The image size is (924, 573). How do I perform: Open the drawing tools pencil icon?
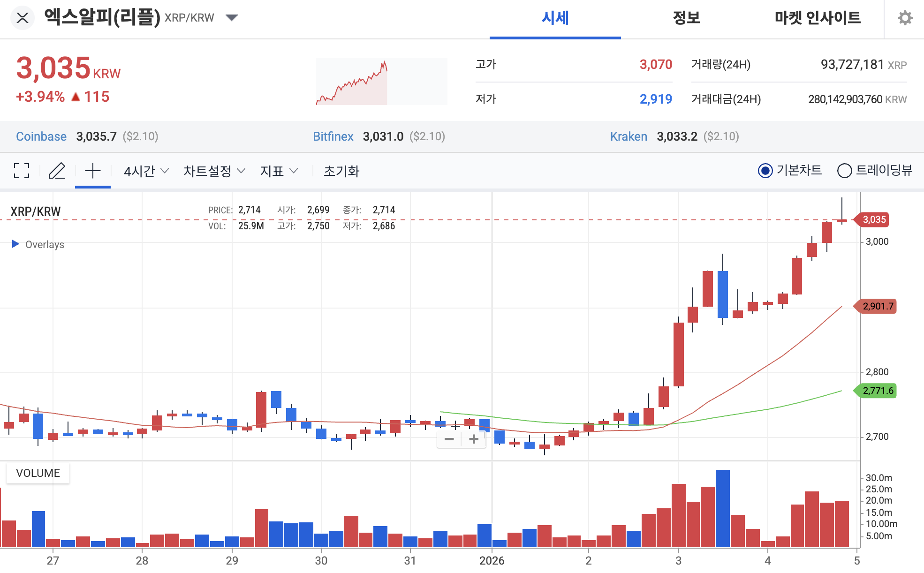(57, 171)
